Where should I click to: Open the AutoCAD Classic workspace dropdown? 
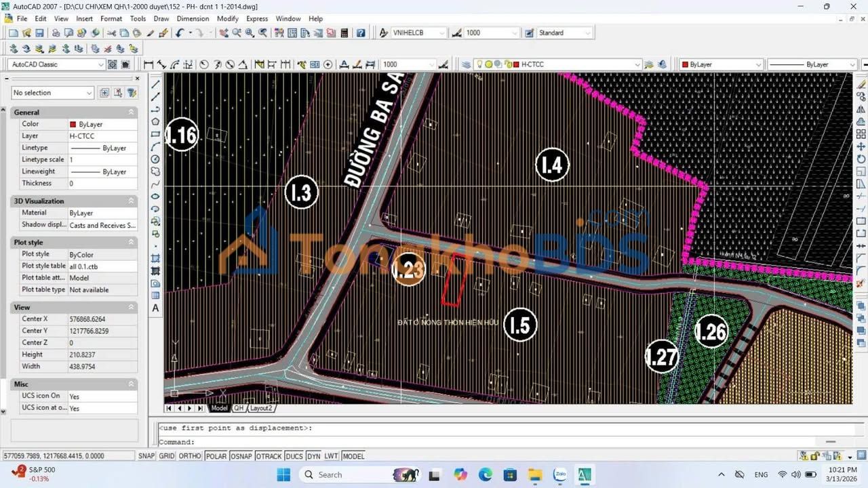pyautogui.click(x=101, y=64)
